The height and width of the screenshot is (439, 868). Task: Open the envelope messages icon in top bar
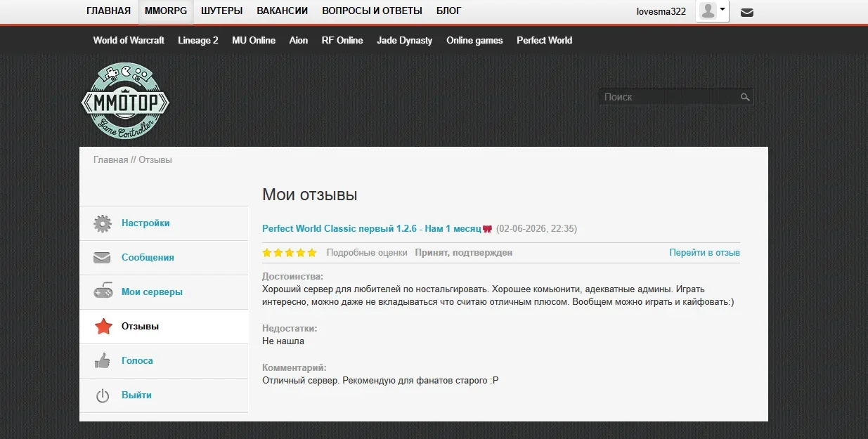point(747,12)
